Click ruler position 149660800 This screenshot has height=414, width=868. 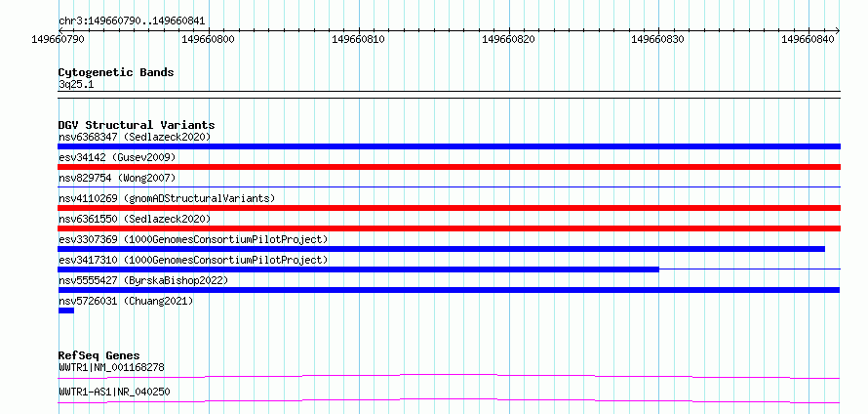pyautogui.click(x=208, y=39)
